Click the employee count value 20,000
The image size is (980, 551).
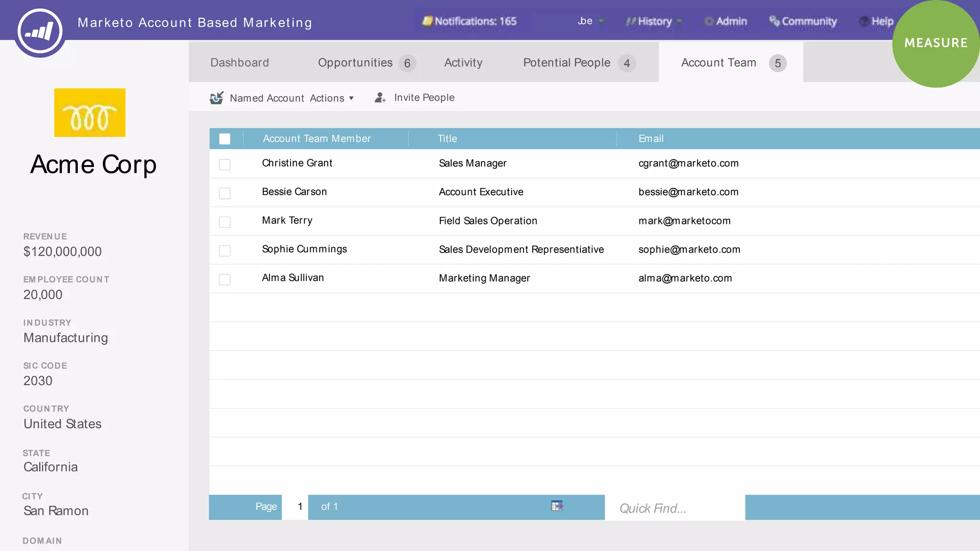43,295
